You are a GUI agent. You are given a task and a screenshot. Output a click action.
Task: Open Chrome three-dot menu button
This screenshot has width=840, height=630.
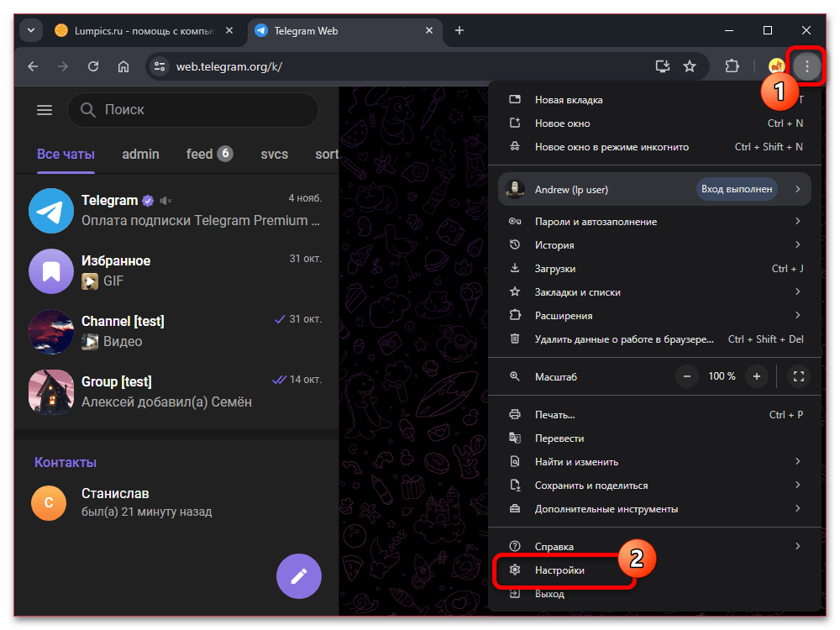coord(806,66)
